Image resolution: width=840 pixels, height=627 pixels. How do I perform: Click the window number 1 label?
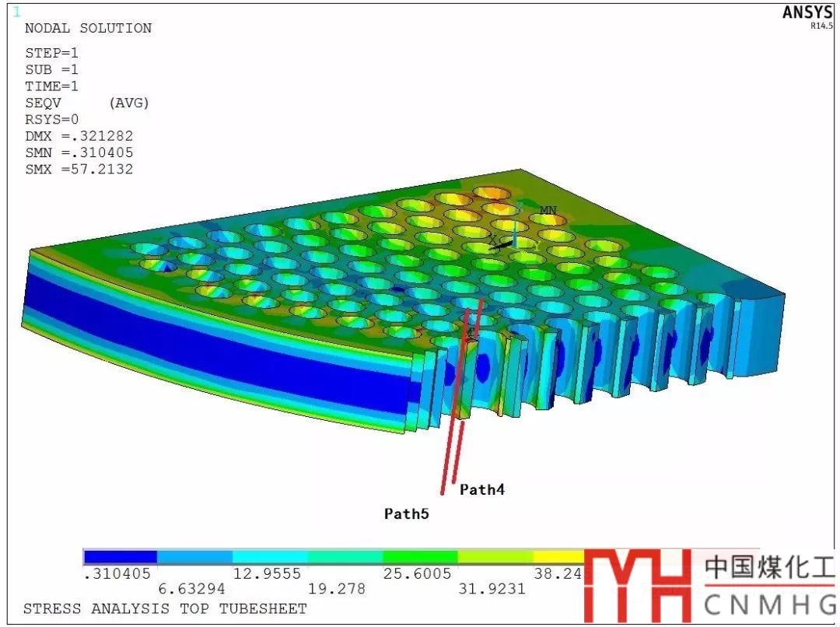[16, 12]
